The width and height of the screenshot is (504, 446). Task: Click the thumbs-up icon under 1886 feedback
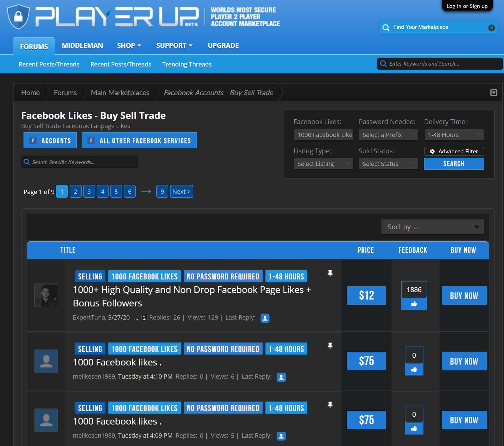[414, 304]
